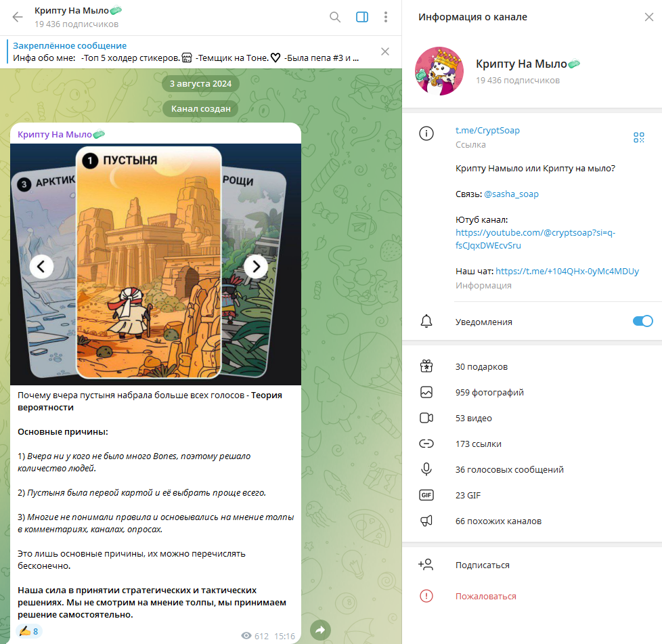Click the gift box icon
This screenshot has height=644, width=662.
point(426,366)
